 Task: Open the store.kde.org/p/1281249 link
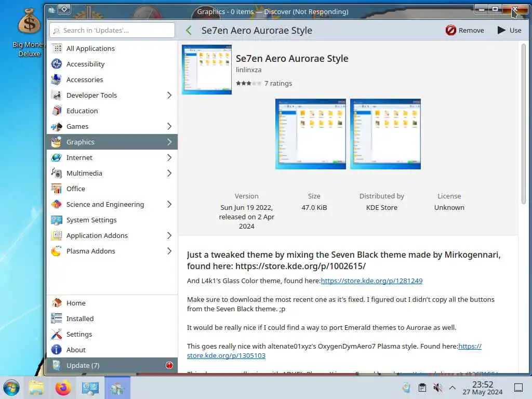tap(371, 281)
